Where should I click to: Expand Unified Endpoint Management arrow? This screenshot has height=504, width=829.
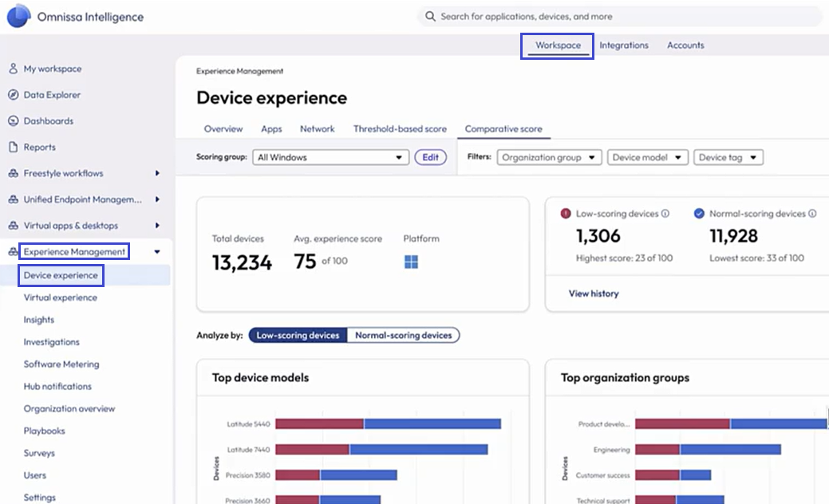point(157,199)
